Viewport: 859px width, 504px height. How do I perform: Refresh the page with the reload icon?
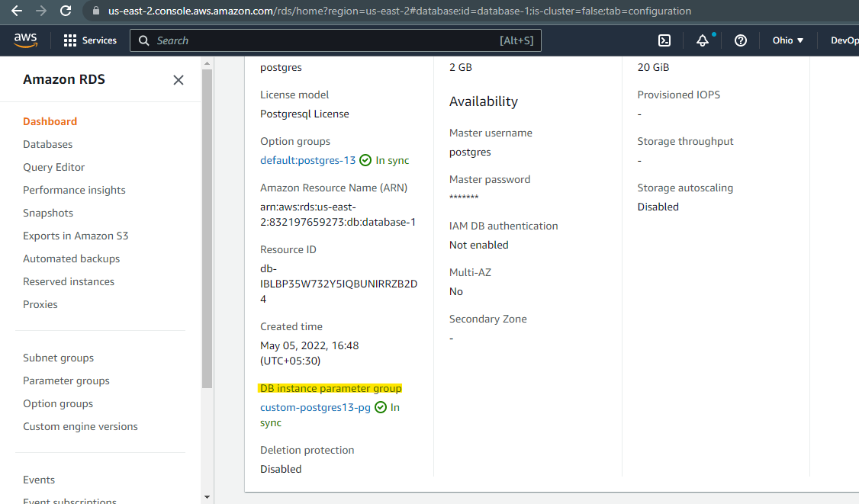click(x=65, y=11)
